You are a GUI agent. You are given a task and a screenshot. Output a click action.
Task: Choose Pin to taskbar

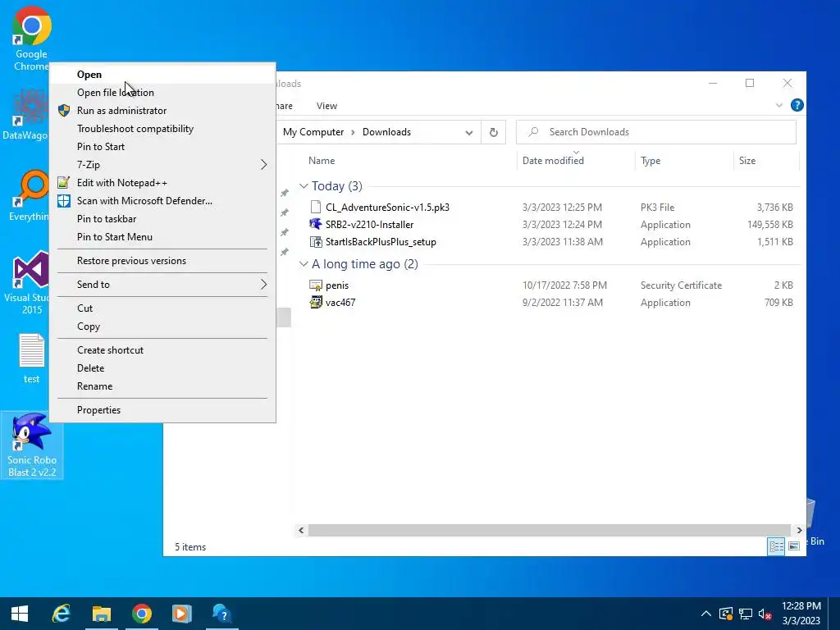click(x=162, y=218)
